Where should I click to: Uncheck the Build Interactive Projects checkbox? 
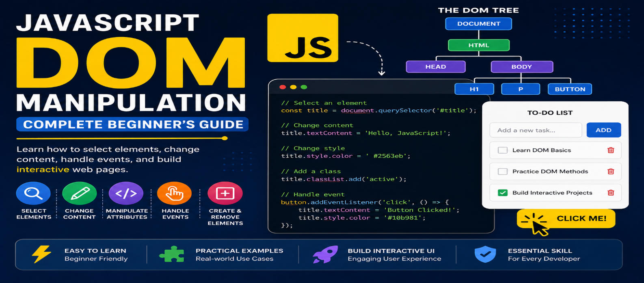coord(503,193)
